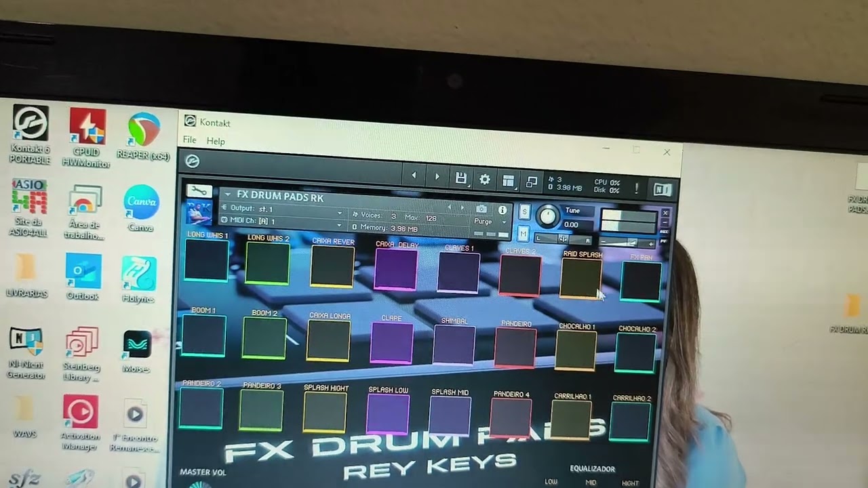Open the save floppy disk menu

coord(461,178)
